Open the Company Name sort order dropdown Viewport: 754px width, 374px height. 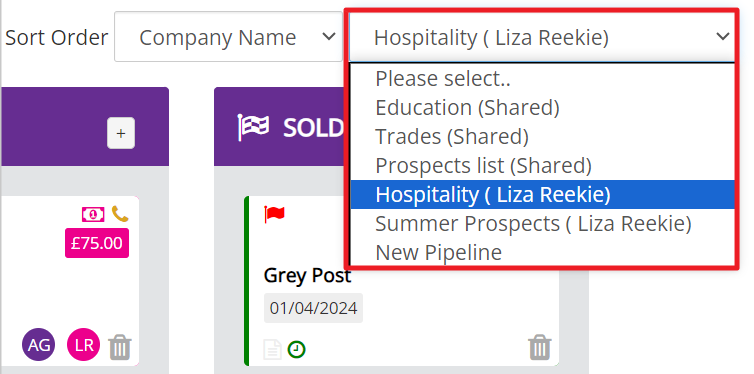pos(228,37)
